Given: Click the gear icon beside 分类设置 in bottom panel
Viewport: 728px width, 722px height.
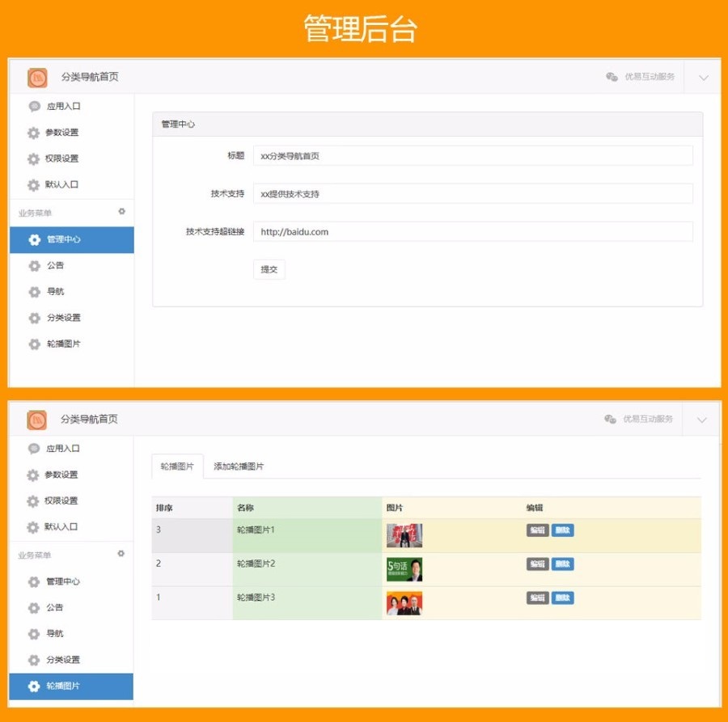Looking at the screenshot, I should point(33,660).
